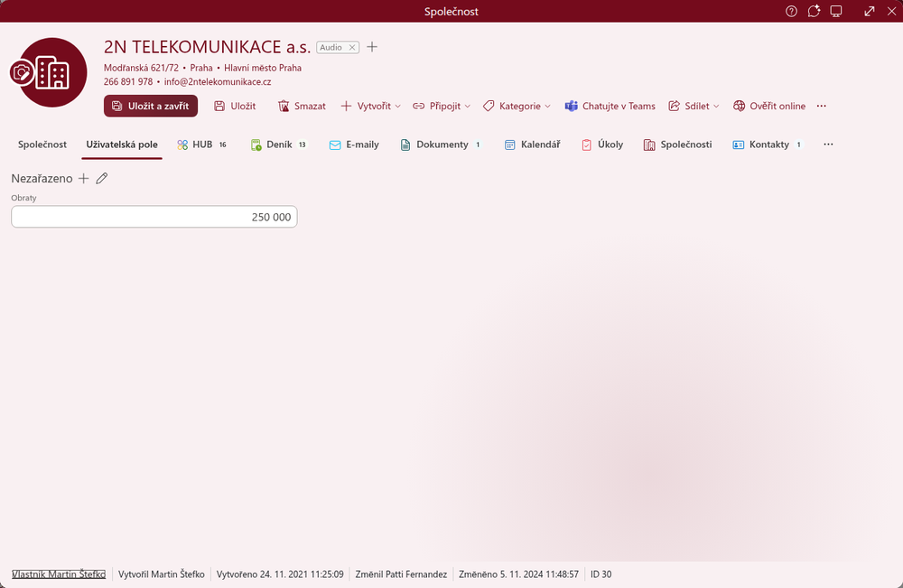
Task: Open the Úkoly tab
Action: pyautogui.click(x=602, y=145)
